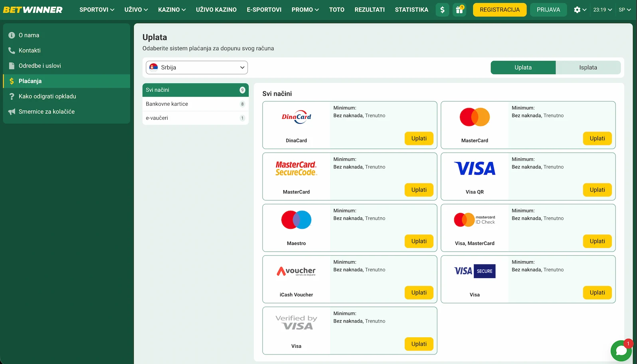Click the question mark icon beside Kako odigrati opkladu
The width and height of the screenshot is (637, 364).
click(x=12, y=96)
